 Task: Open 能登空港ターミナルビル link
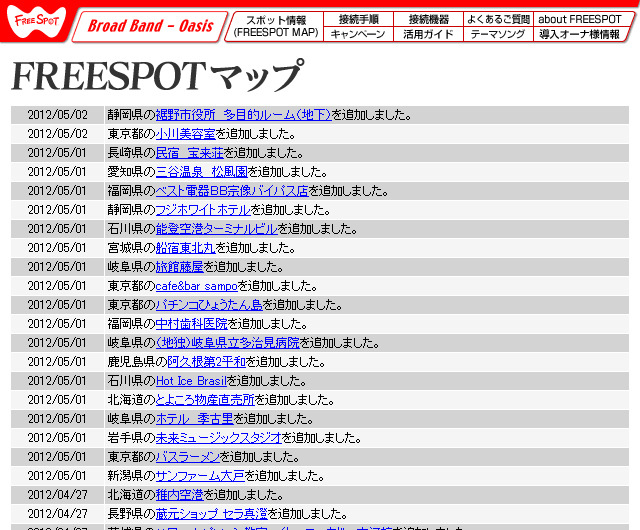[x=216, y=229]
